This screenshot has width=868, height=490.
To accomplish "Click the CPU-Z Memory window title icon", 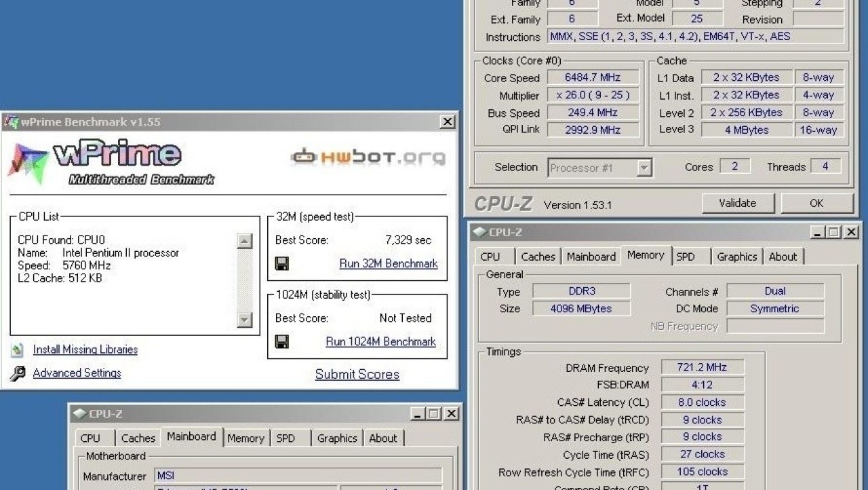I will [x=479, y=232].
